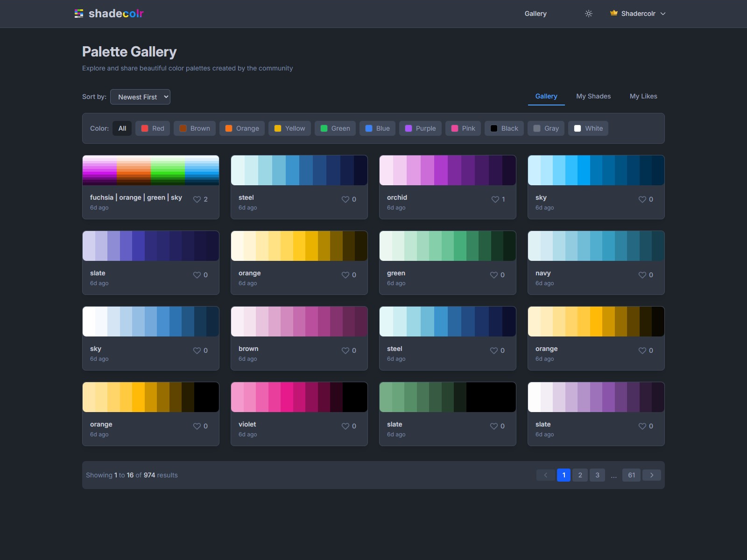Click the Gallery navigation link
Screen dimensions: 747x560
pos(536,14)
